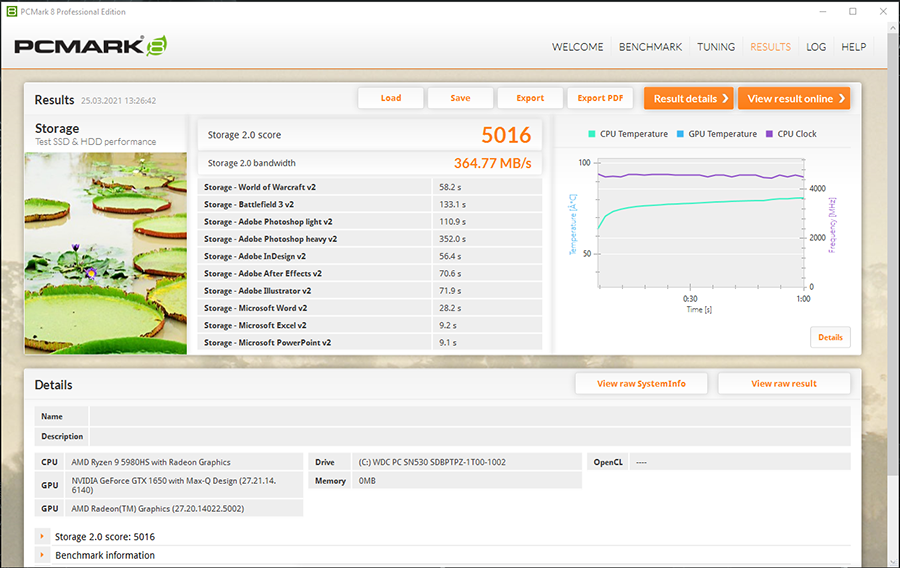Expand the Storage 2.0 score: 5016 section
The height and width of the screenshot is (568, 900).
click(42, 536)
